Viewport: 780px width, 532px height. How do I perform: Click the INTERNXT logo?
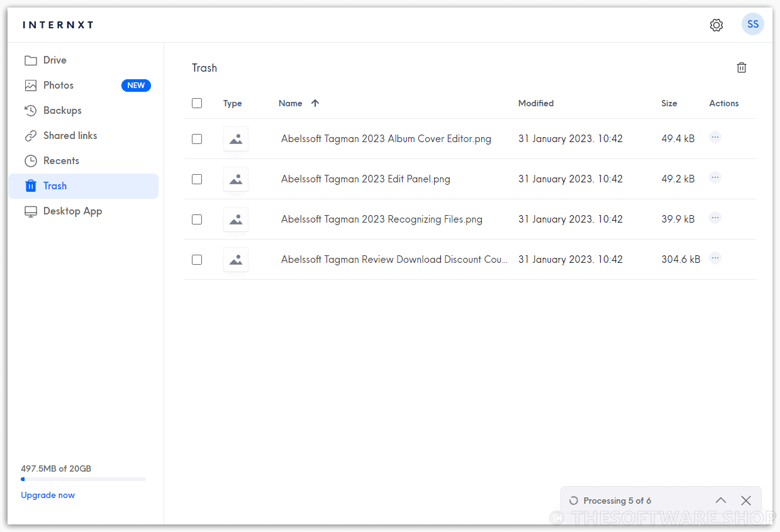pos(58,25)
